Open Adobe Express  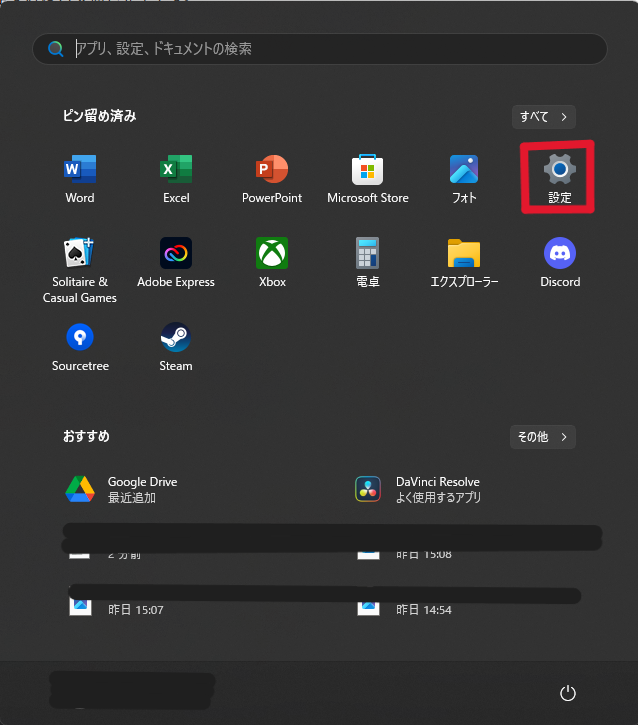click(176, 263)
